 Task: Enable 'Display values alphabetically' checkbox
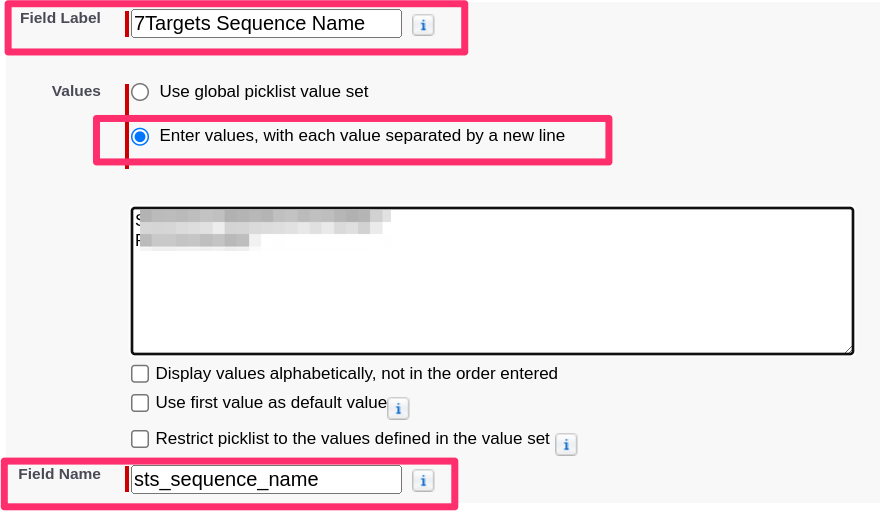tap(140, 374)
